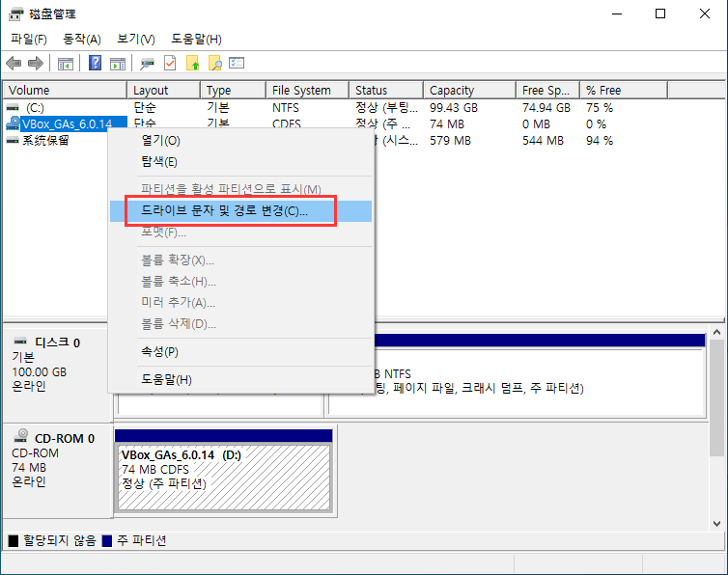Sort by the % Free column header
This screenshot has height=575, width=728.
click(624, 90)
